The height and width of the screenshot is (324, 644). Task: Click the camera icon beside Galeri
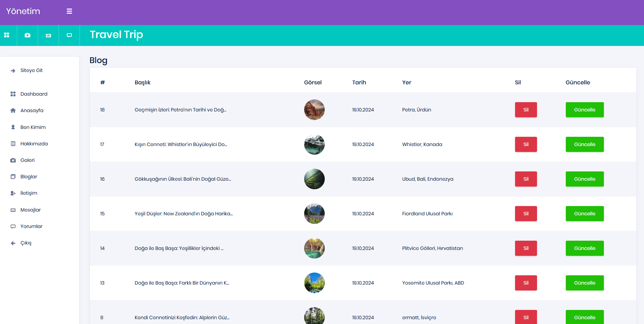[x=13, y=160]
